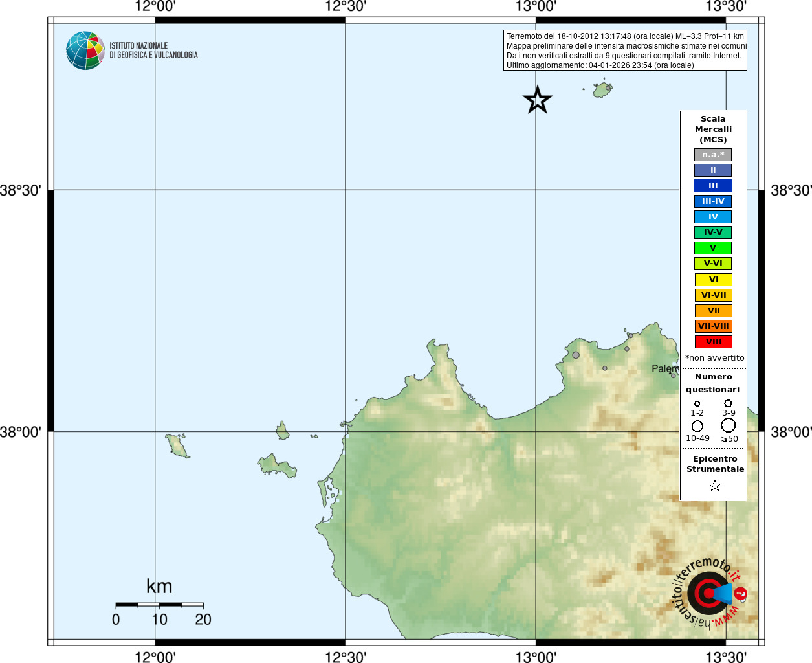This screenshot has height=663, width=812.
Task: Click the epicenter star on the map
Action: [537, 100]
